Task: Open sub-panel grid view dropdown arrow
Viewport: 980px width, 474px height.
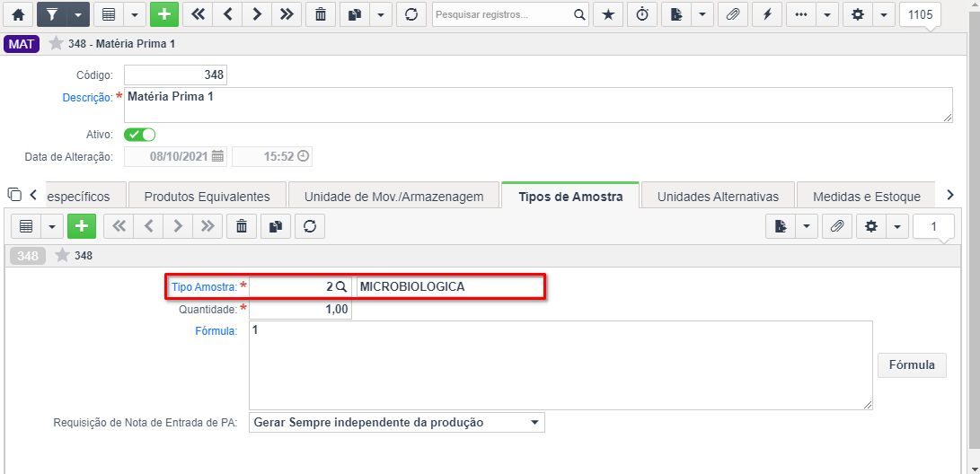Action: click(52, 227)
